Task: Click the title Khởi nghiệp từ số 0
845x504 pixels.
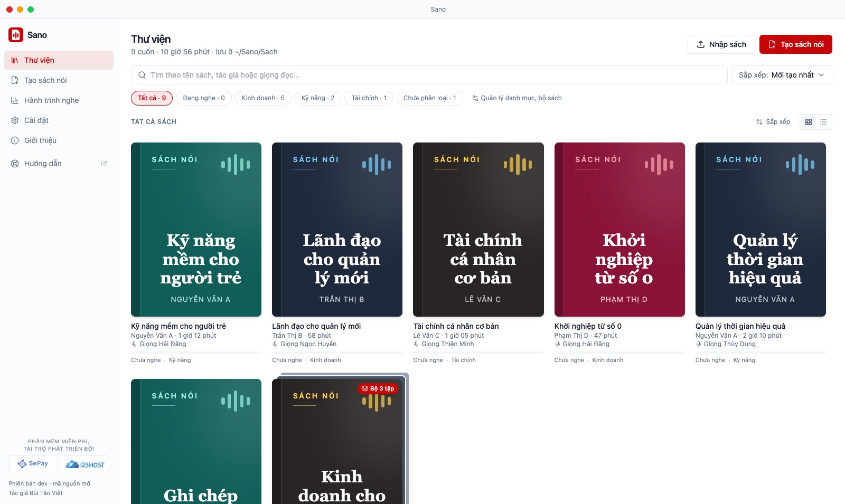Action: tap(588, 326)
